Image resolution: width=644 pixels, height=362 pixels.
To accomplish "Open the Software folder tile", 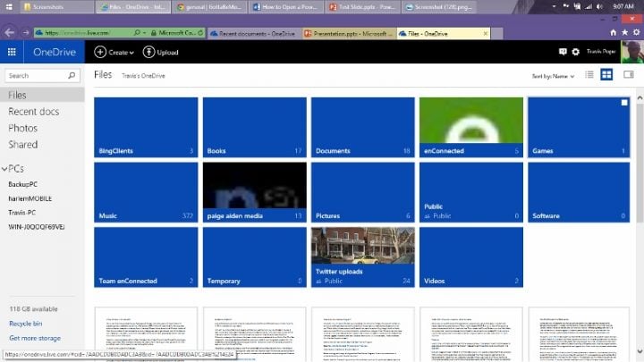I will (x=579, y=192).
